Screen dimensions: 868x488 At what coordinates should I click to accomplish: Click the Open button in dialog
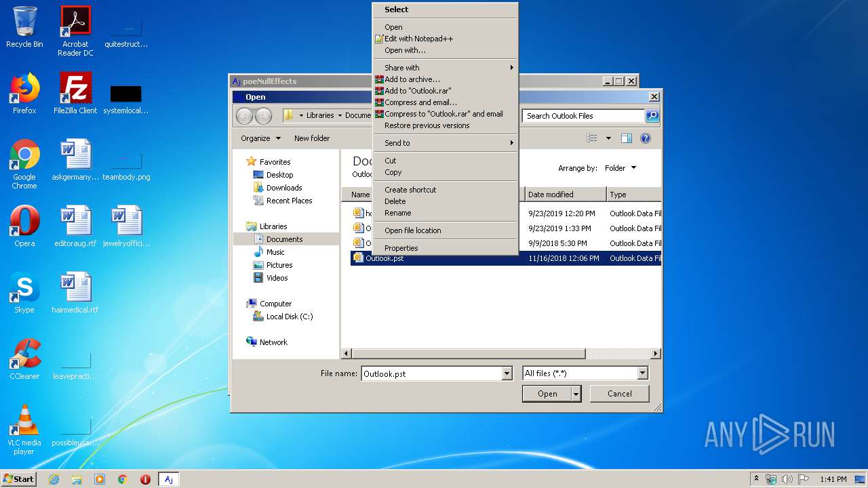coord(547,394)
